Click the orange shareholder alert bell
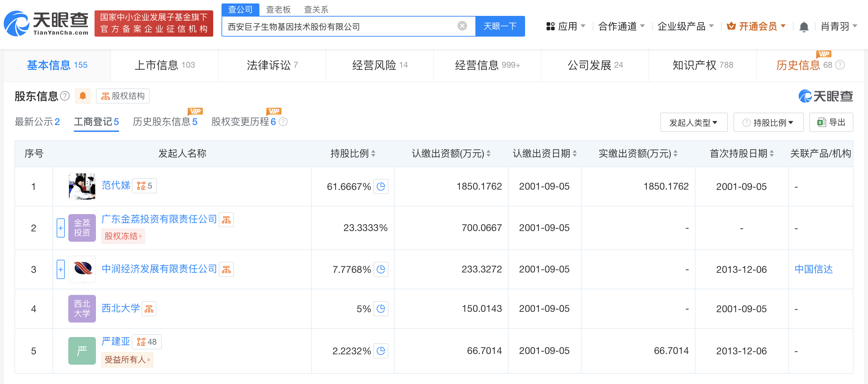The height and width of the screenshot is (384, 868). click(83, 96)
